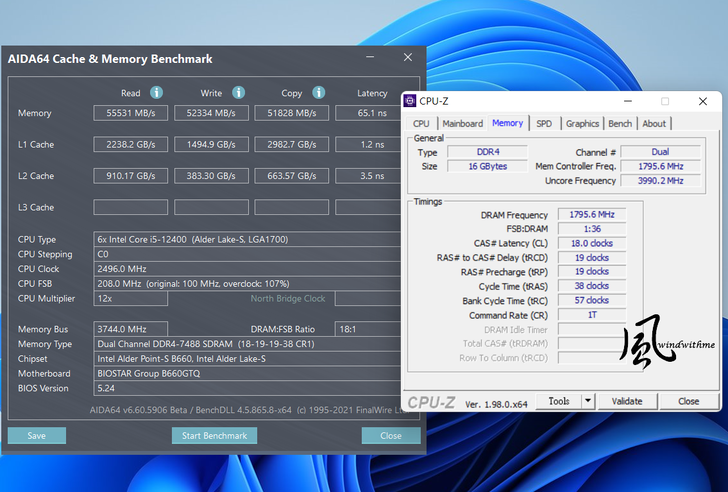Minimize the CPU-Z window

(628, 101)
